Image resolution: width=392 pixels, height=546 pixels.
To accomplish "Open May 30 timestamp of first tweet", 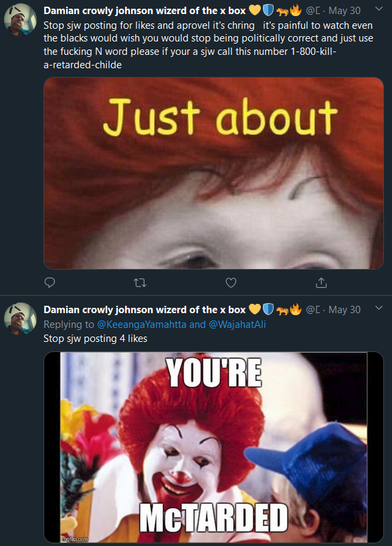I will point(345,11).
